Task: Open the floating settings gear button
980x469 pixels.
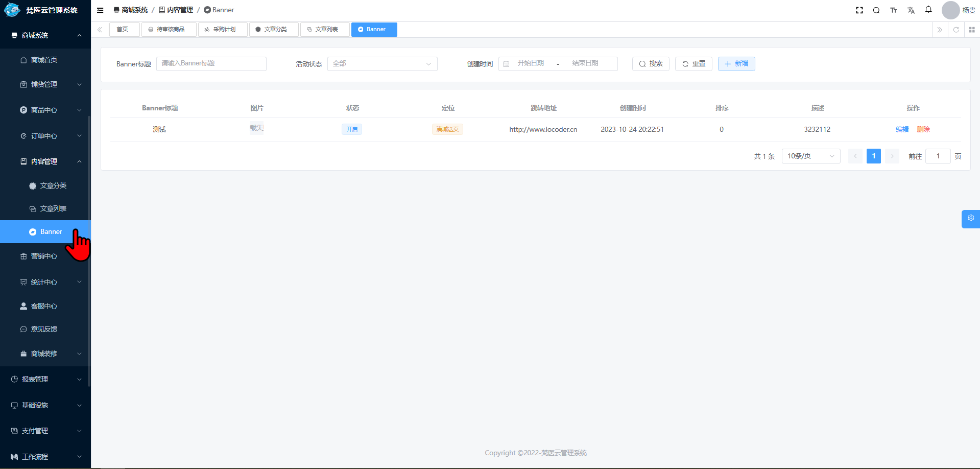Action: click(971, 218)
